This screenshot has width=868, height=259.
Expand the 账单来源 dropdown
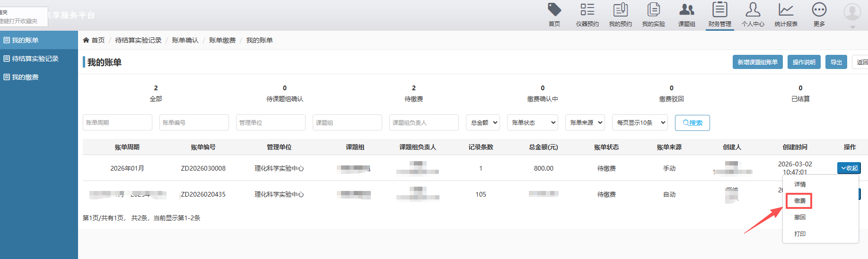click(x=585, y=122)
